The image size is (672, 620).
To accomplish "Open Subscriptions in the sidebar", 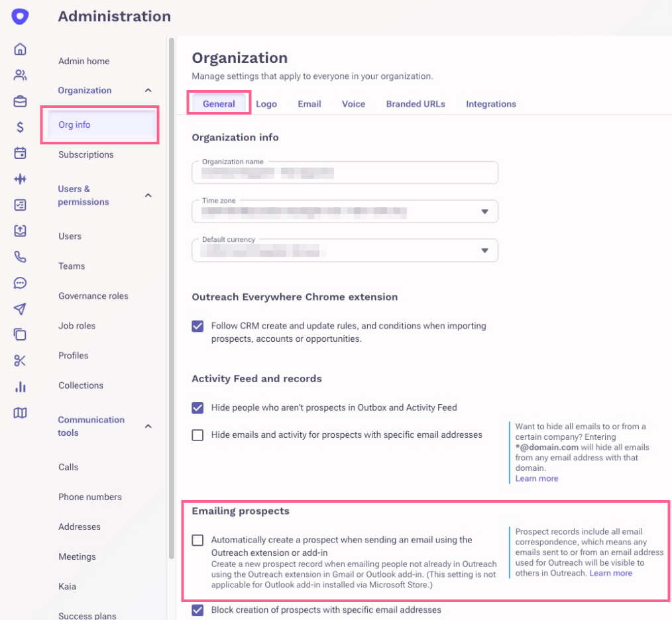I will (85, 155).
